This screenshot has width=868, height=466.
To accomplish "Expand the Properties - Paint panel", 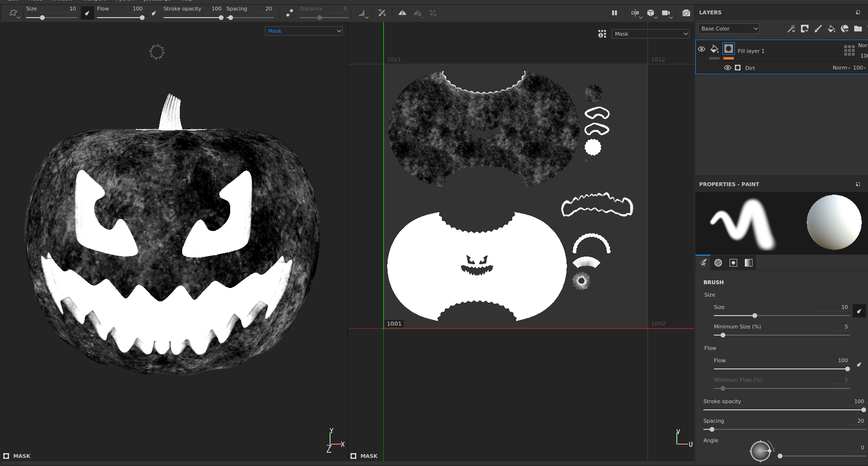I will (858, 184).
